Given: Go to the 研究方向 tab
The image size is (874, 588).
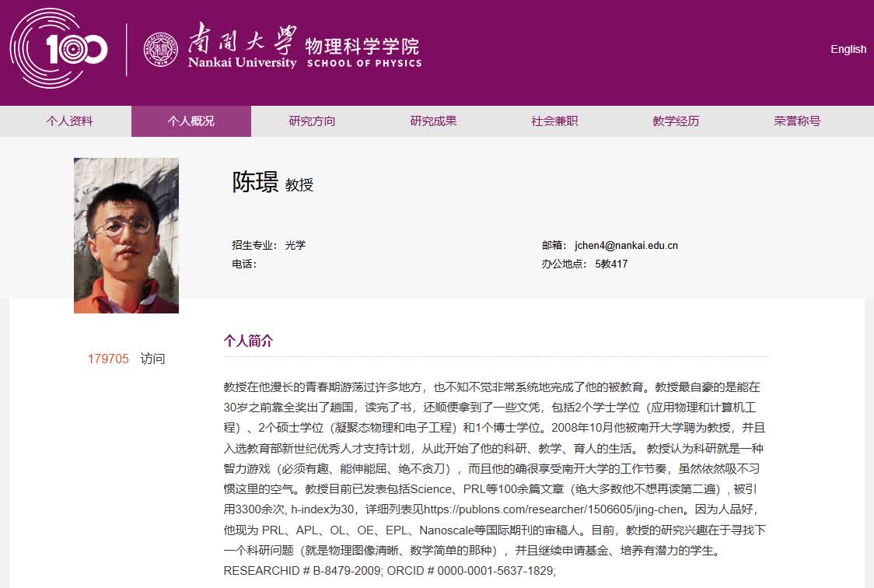Looking at the screenshot, I should tap(312, 121).
